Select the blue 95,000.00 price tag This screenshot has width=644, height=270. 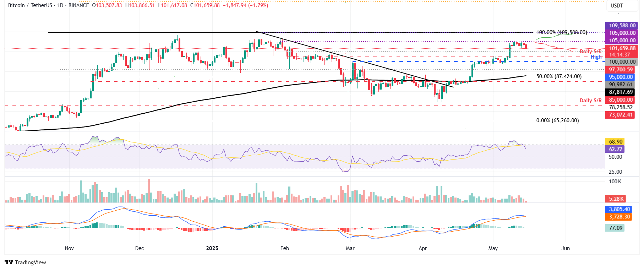[621, 77]
